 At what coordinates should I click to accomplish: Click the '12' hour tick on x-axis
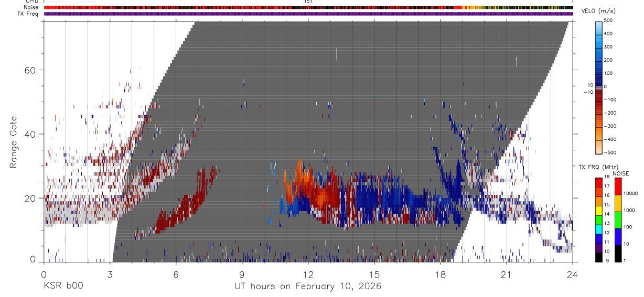(x=308, y=274)
